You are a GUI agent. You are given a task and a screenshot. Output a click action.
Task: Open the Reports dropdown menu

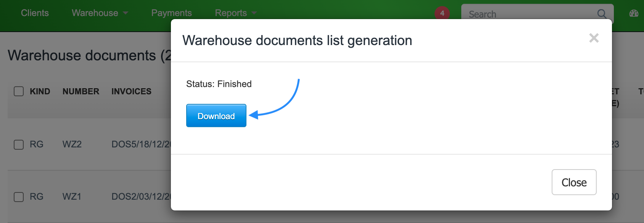[235, 13]
